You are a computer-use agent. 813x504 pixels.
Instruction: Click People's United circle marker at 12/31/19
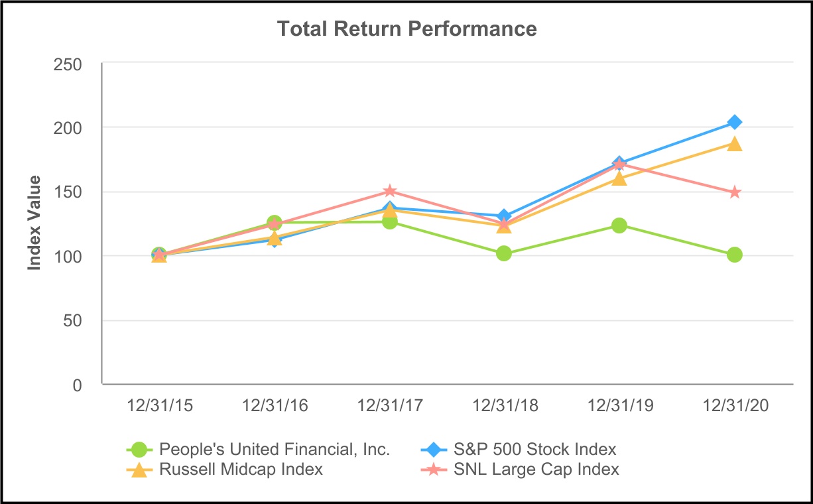(x=619, y=225)
